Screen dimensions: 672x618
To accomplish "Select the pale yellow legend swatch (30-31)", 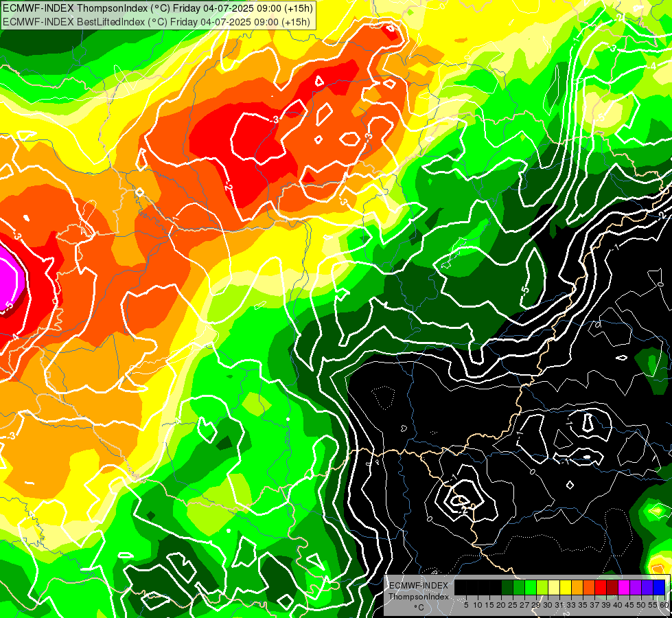I will point(554,588).
